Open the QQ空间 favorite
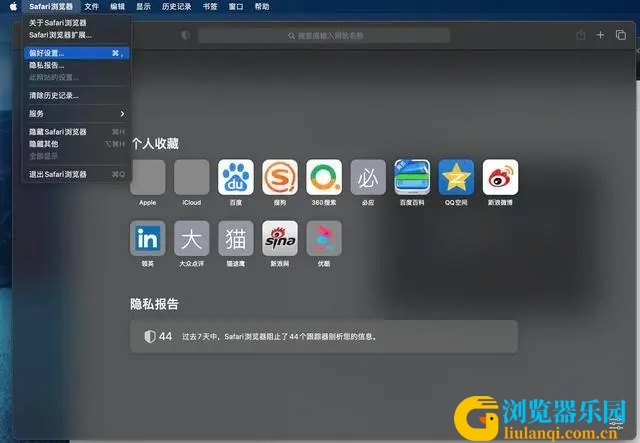 pos(456,177)
